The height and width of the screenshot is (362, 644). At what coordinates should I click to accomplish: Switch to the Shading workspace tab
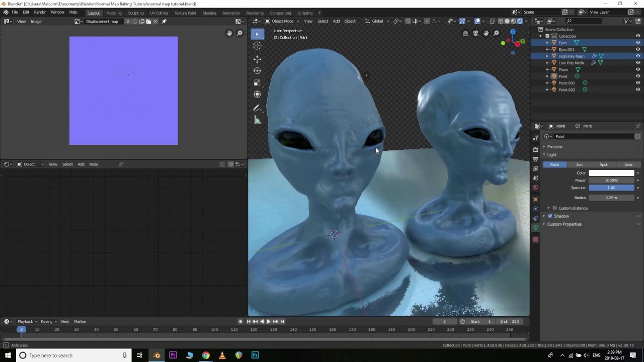coord(209,13)
